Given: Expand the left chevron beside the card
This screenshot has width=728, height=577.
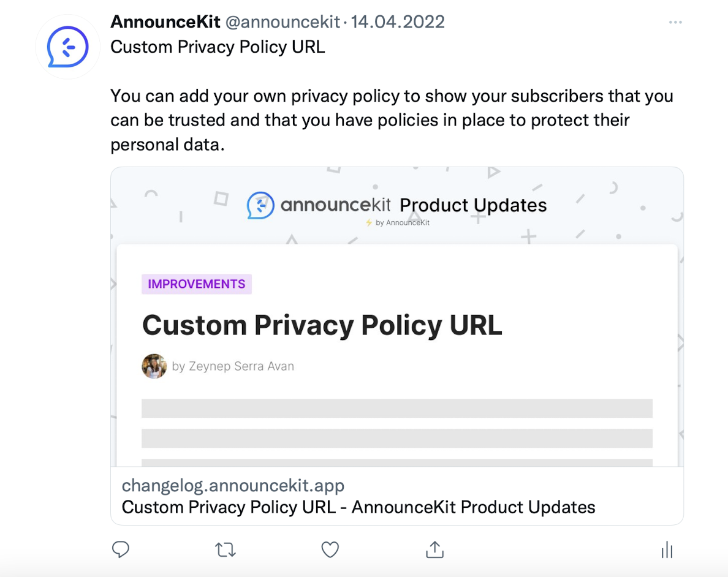Looking at the screenshot, I should [112, 284].
